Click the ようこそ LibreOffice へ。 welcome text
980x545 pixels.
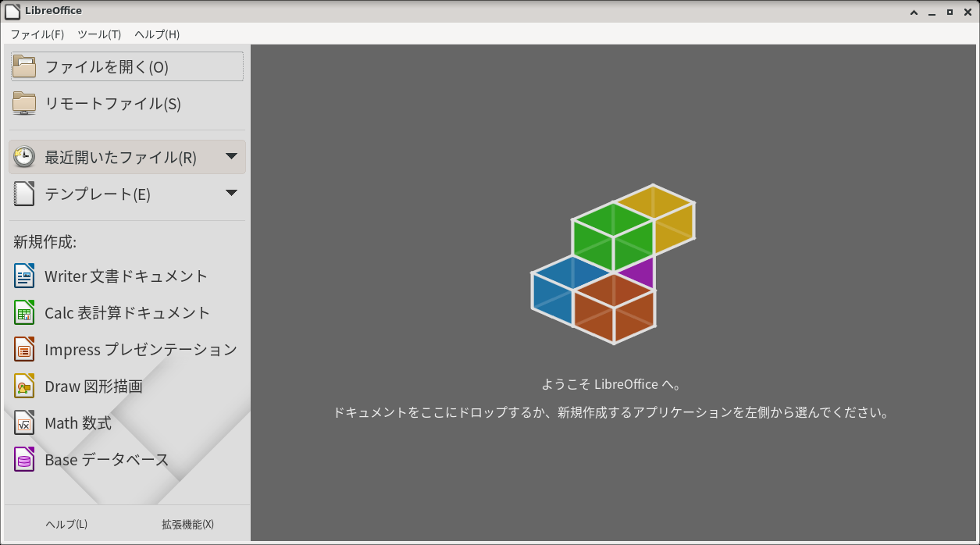click(x=614, y=384)
